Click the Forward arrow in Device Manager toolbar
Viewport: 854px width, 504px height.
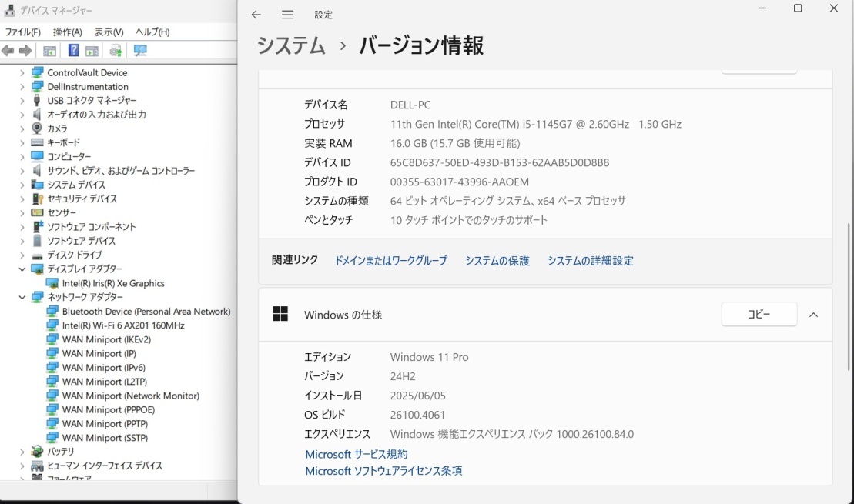pyautogui.click(x=25, y=51)
